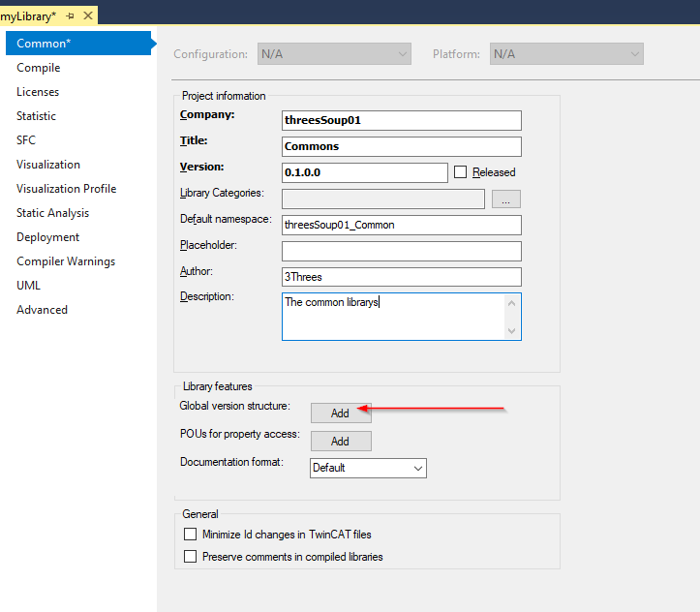Viewport: 700px width, 612px height.
Task: Click the Library Categories field
Action: coord(383,199)
